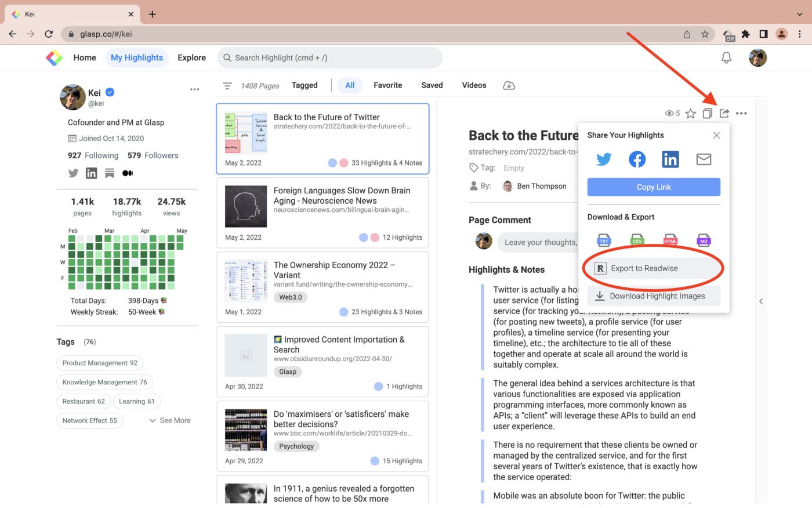Click the Web3.0 tag chip
The height and width of the screenshot is (508, 812).
291,297
